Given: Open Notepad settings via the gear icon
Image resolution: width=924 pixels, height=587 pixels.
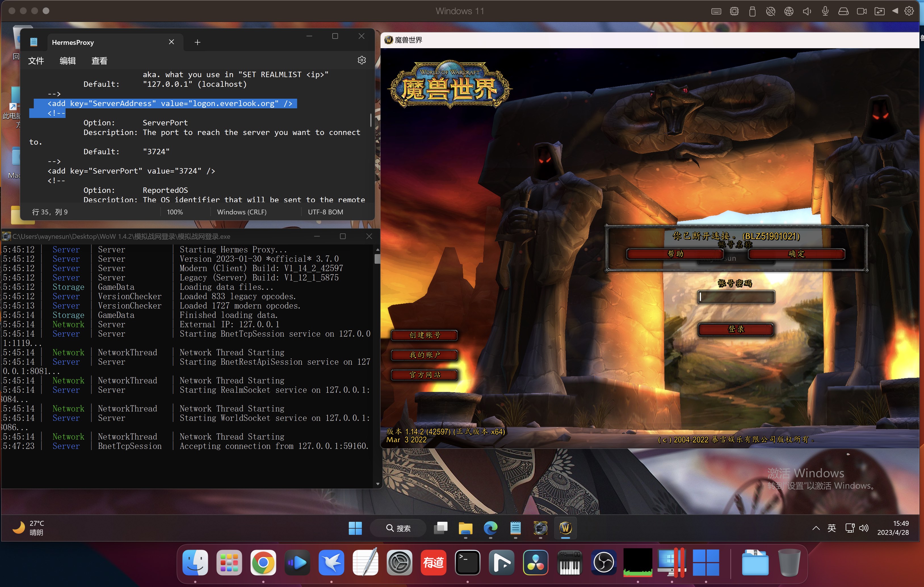Looking at the screenshot, I should [x=361, y=60].
